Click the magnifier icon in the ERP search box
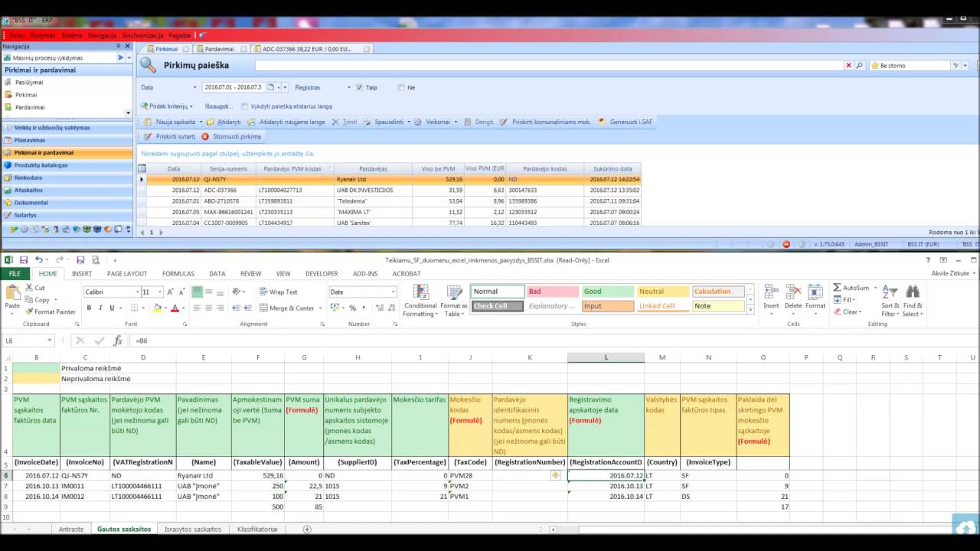This screenshot has width=980, height=551. 860,66
